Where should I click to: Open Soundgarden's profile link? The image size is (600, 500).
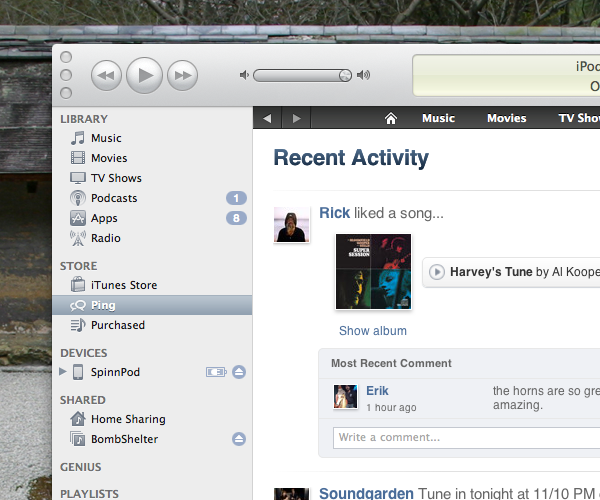(366, 493)
